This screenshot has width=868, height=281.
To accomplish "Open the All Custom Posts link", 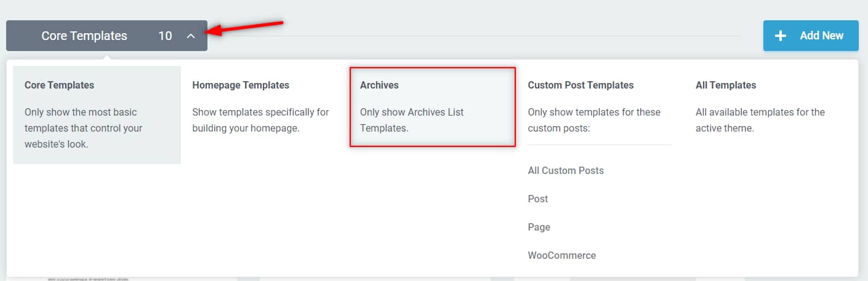I will tap(566, 170).
